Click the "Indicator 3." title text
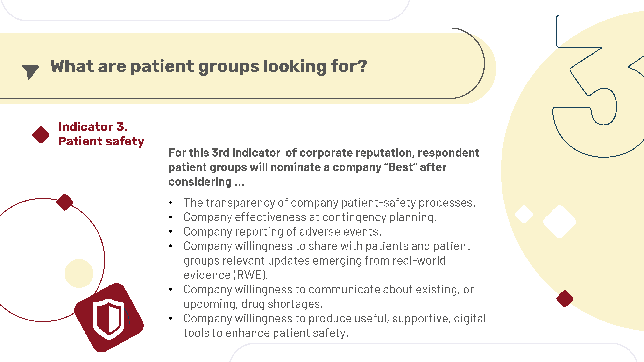 (x=93, y=127)
